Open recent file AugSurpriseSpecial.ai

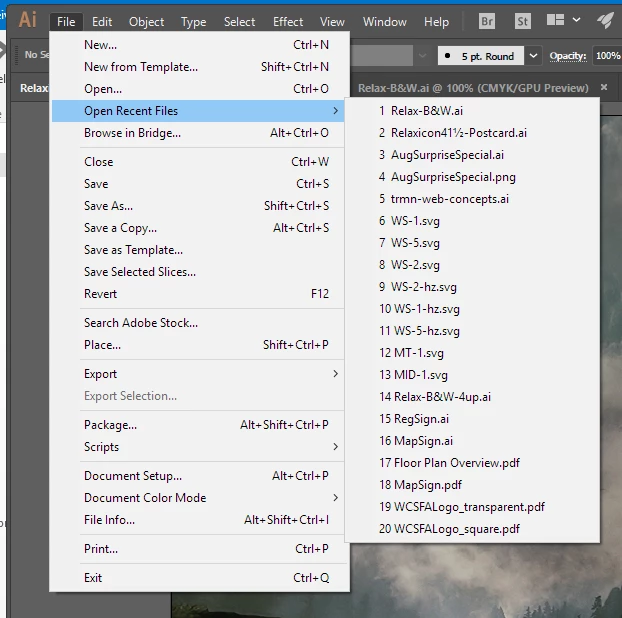472,155
